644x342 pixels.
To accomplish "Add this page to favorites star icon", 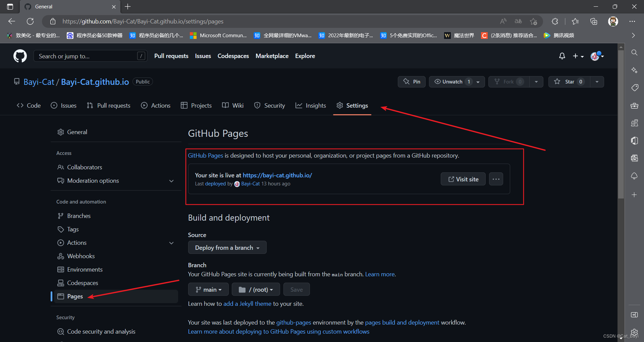I will point(534,21).
